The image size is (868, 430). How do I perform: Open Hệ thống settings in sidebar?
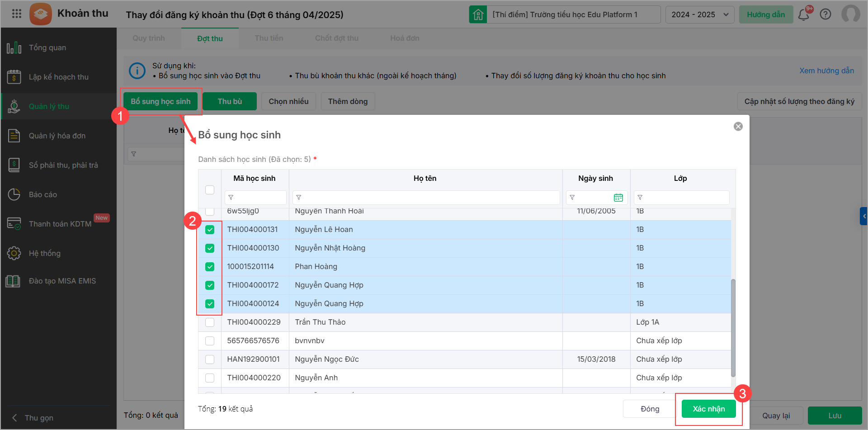click(x=44, y=253)
